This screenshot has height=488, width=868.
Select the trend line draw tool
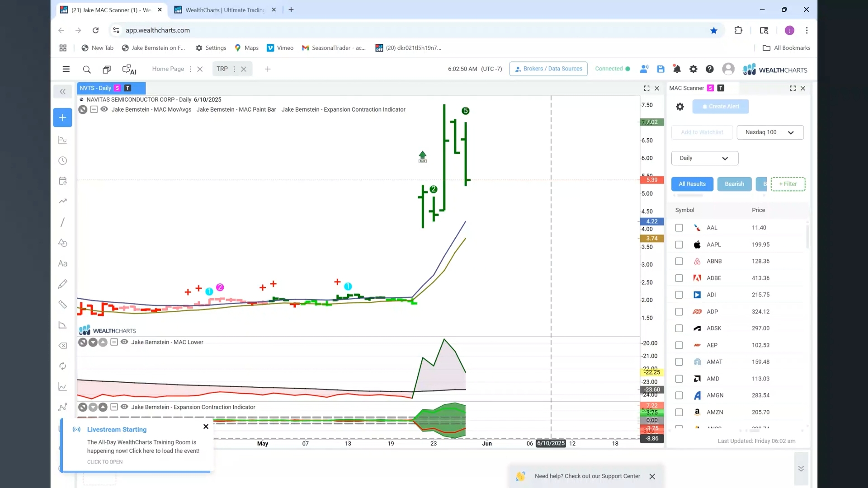[63, 222]
